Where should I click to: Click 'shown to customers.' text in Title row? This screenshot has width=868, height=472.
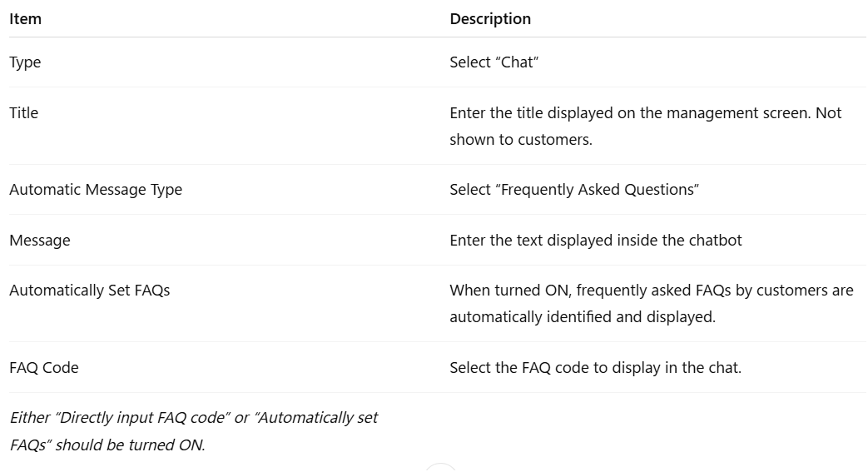(x=521, y=140)
